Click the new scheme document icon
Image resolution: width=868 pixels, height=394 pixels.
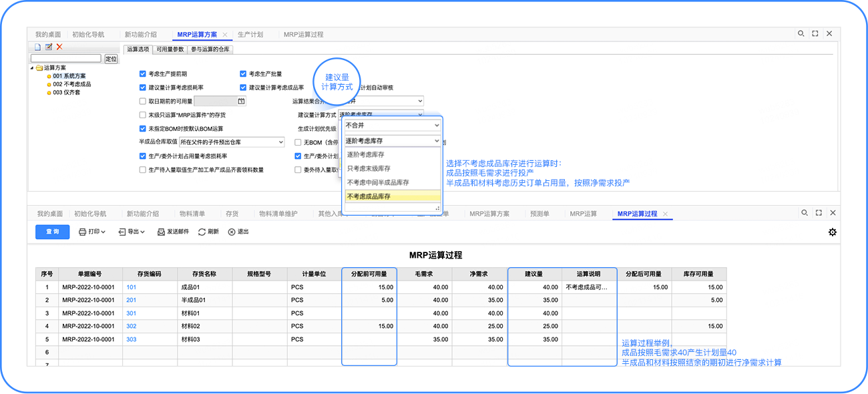(x=38, y=47)
